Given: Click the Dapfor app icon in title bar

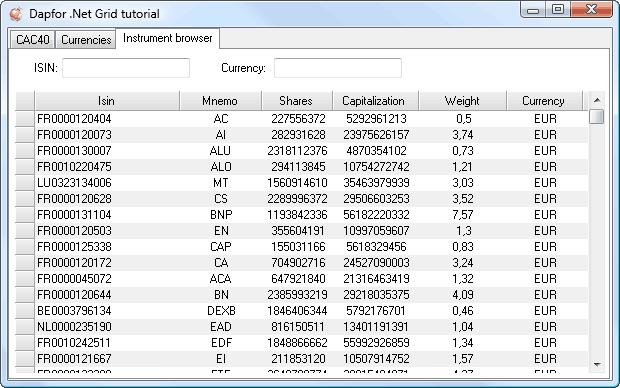Looking at the screenshot, I should (x=16, y=14).
